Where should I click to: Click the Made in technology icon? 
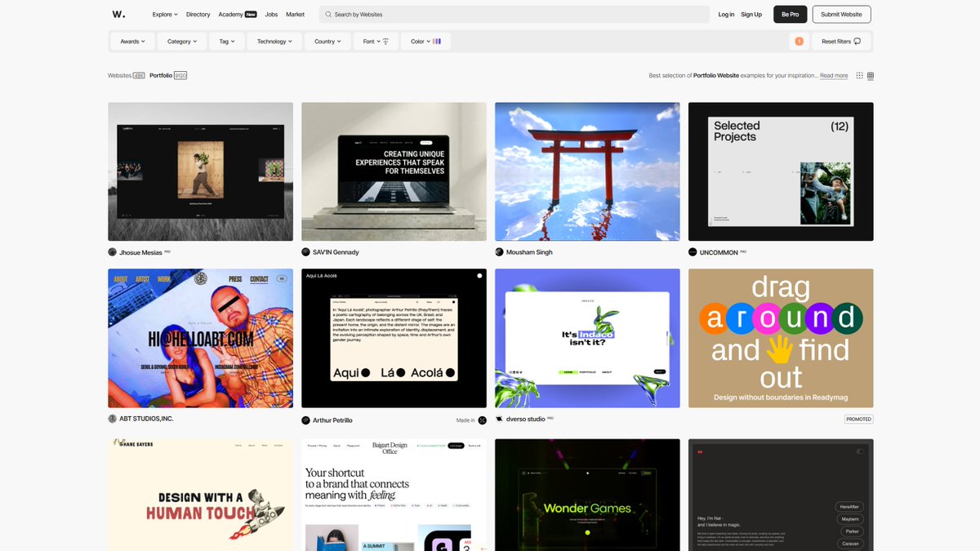(482, 420)
